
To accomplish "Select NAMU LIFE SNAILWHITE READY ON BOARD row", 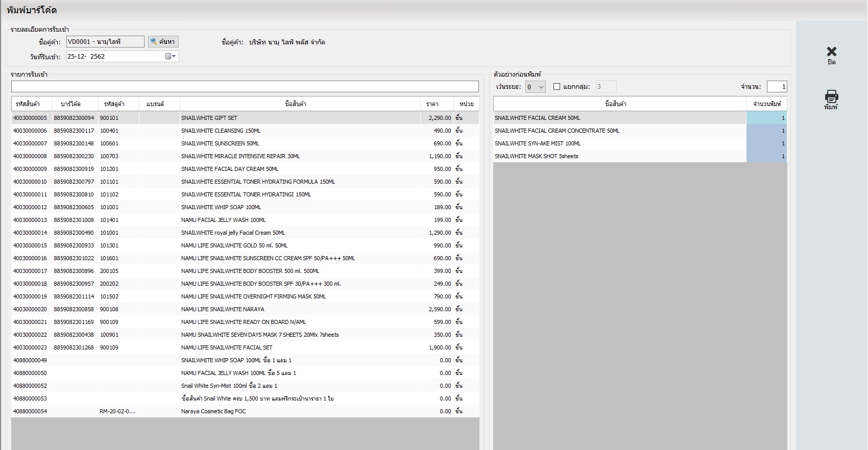I will click(x=245, y=322).
